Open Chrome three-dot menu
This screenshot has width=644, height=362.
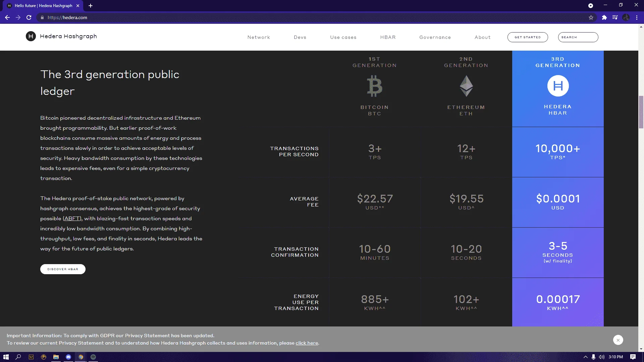pos(637,17)
